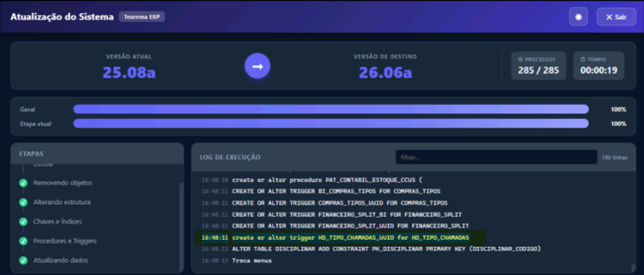Focus the filtrar log filter field
This screenshot has height=275, width=644.
[496, 157]
